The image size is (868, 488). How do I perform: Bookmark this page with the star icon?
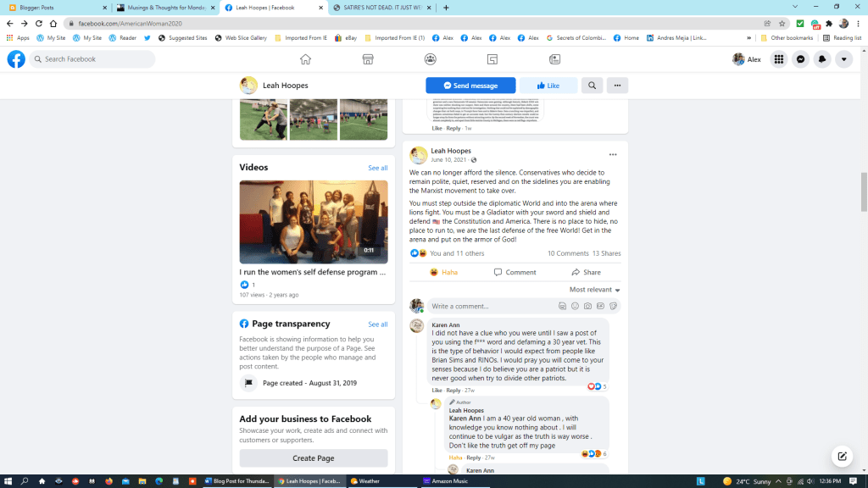(782, 24)
